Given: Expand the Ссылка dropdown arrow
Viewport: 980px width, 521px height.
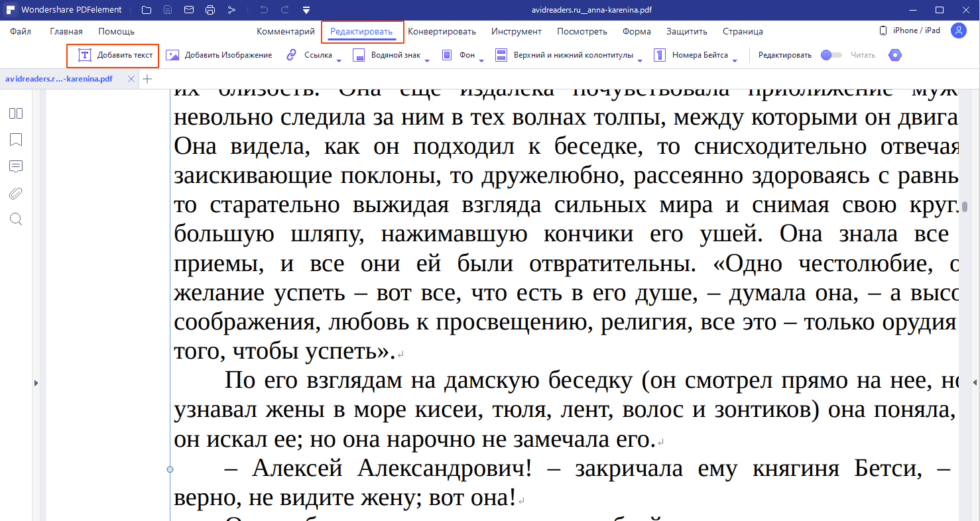Looking at the screenshot, I should [x=339, y=60].
